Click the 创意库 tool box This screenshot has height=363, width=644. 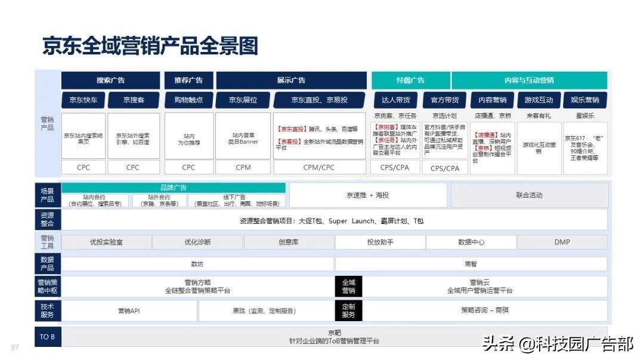(x=289, y=242)
